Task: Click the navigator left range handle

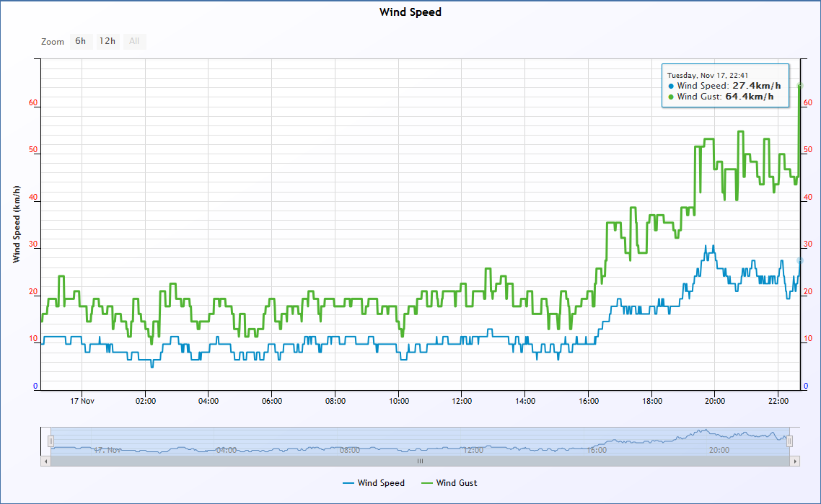Action: tap(51, 441)
